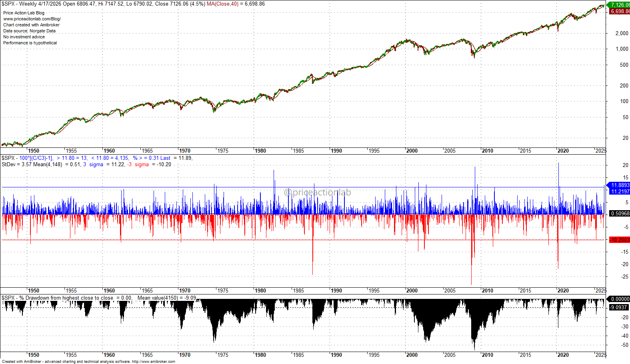Viewport: 630px width, 364px height.
Task: Click the -25 axis label in middle pane
Action: [624, 276]
